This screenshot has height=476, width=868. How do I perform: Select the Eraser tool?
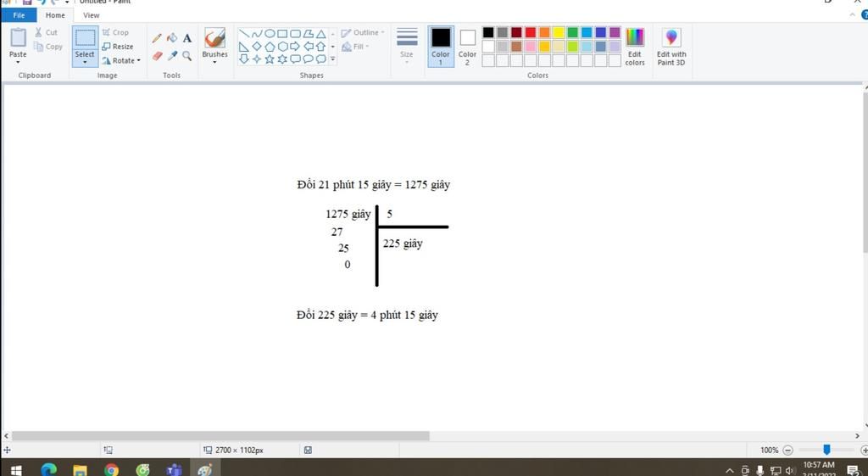(157, 56)
